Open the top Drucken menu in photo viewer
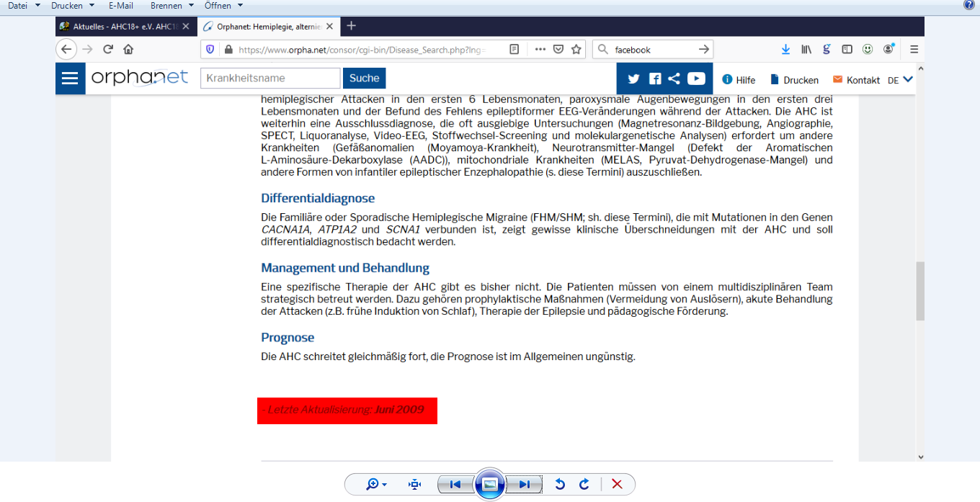The image size is (980, 502). pyautogui.click(x=73, y=6)
